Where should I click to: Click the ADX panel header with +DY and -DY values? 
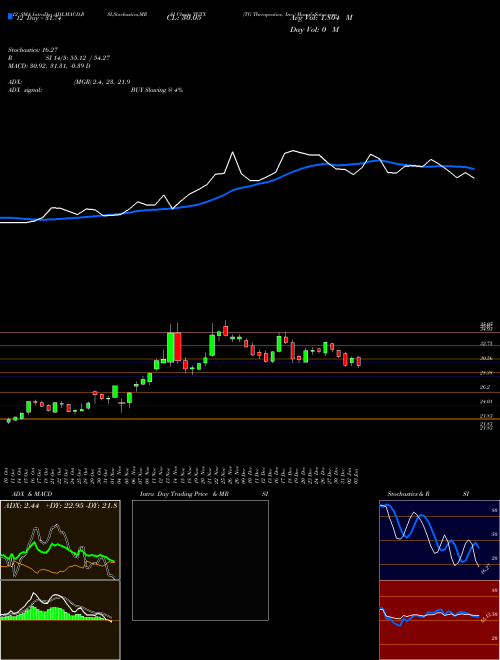pos(61,505)
